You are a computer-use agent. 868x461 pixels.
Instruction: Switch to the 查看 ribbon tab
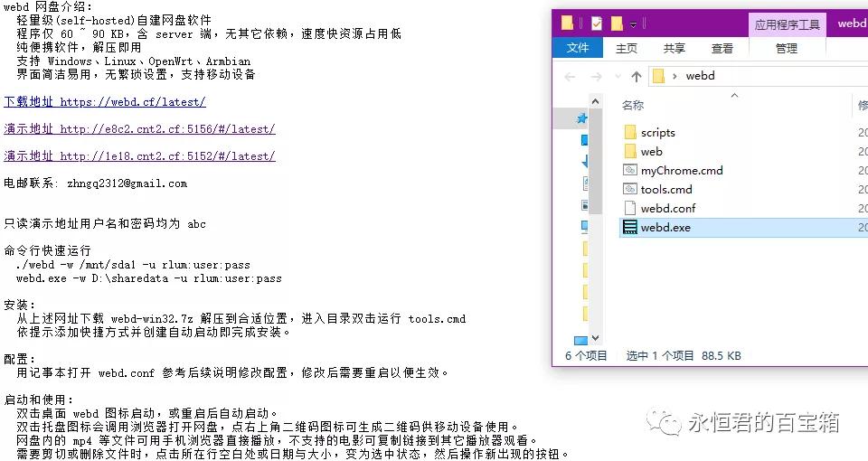coord(722,49)
